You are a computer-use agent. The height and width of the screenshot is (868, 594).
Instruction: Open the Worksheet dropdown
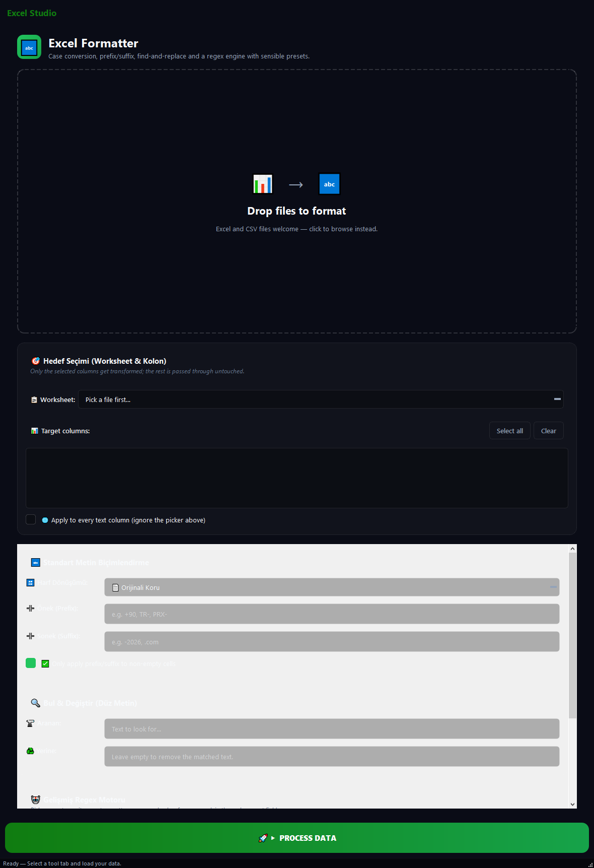[321, 399]
